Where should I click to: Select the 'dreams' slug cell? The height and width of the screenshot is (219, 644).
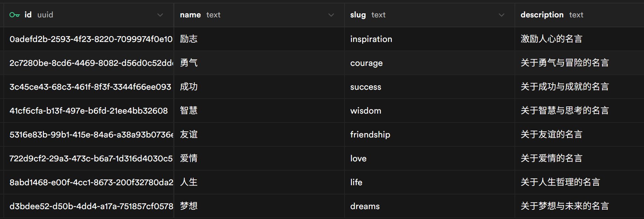coord(365,206)
